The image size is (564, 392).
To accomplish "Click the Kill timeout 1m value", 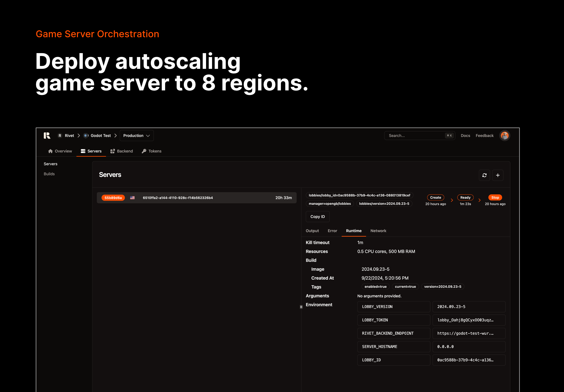I will pos(360,242).
